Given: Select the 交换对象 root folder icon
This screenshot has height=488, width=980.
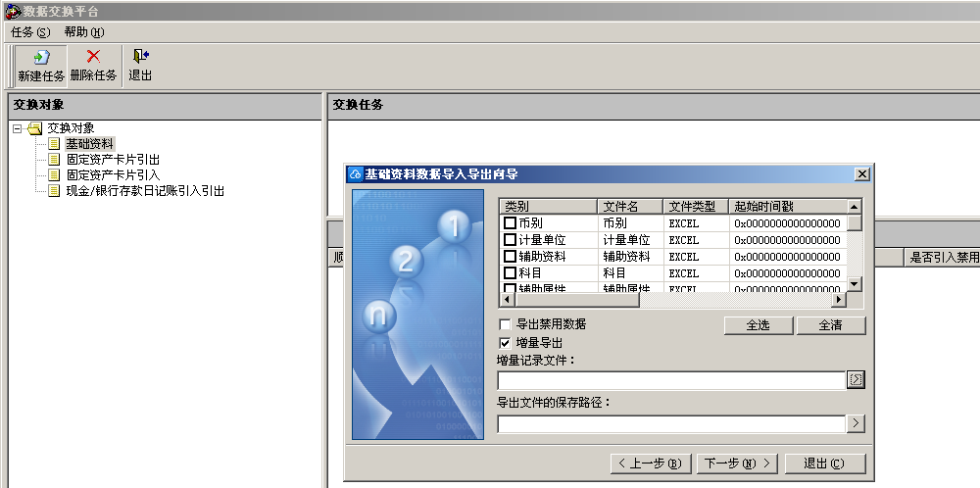Looking at the screenshot, I should click(x=35, y=128).
